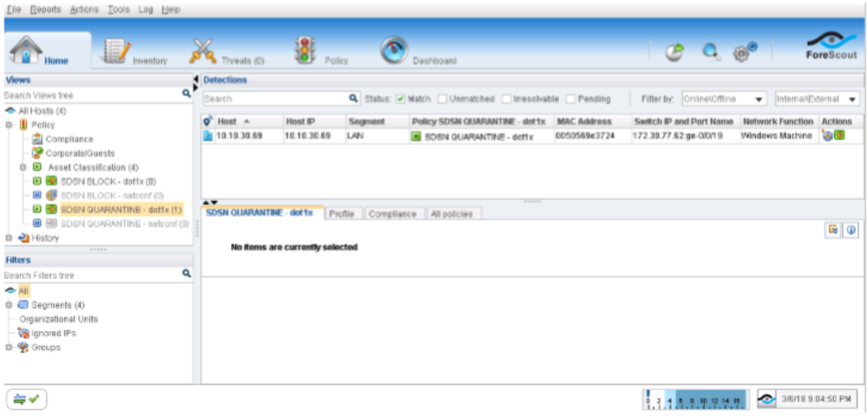This screenshot has width=868, height=420.
Task: Select the Ignored IPs filter
Action: [x=54, y=333]
